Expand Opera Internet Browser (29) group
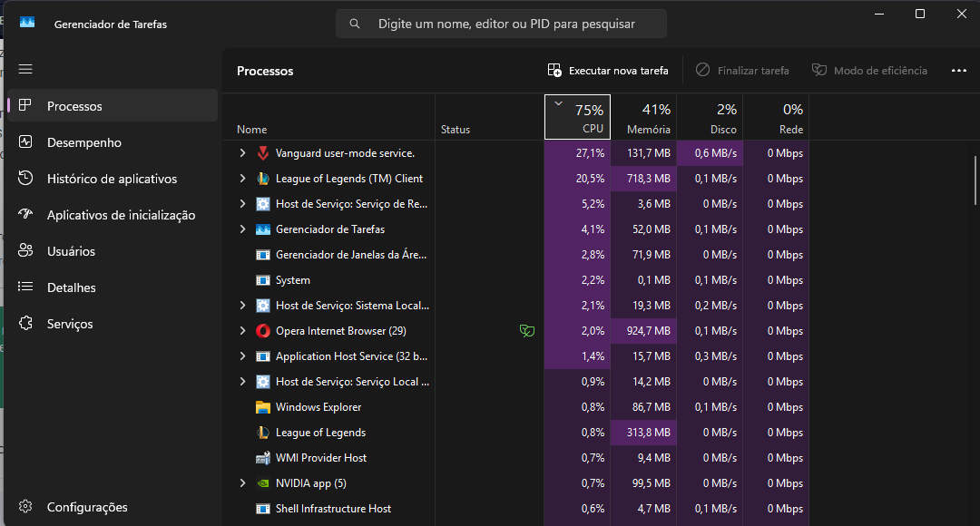Viewport: 980px width, 526px height. click(242, 331)
